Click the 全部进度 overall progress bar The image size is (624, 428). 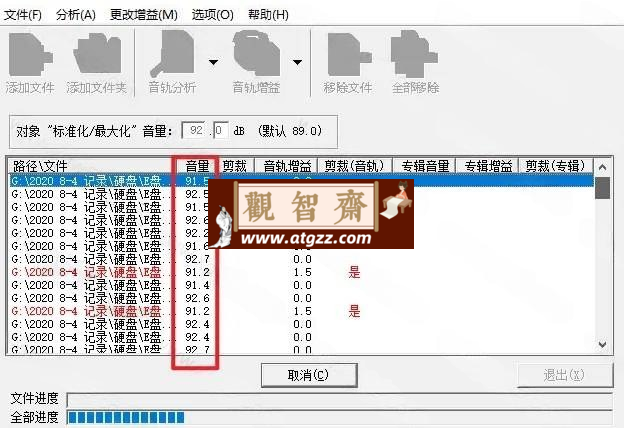click(339, 418)
